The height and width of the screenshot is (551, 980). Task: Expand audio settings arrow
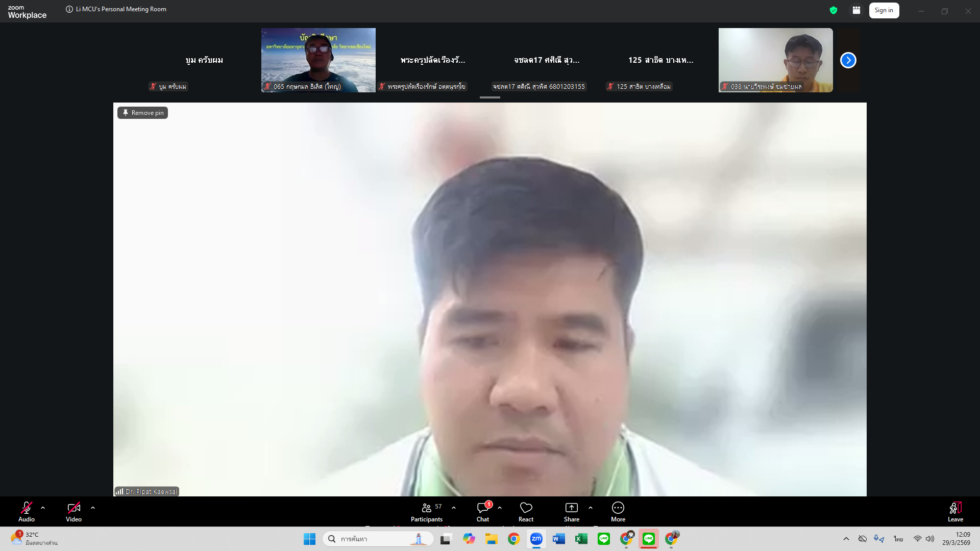pyautogui.click(x=43, y=508)
